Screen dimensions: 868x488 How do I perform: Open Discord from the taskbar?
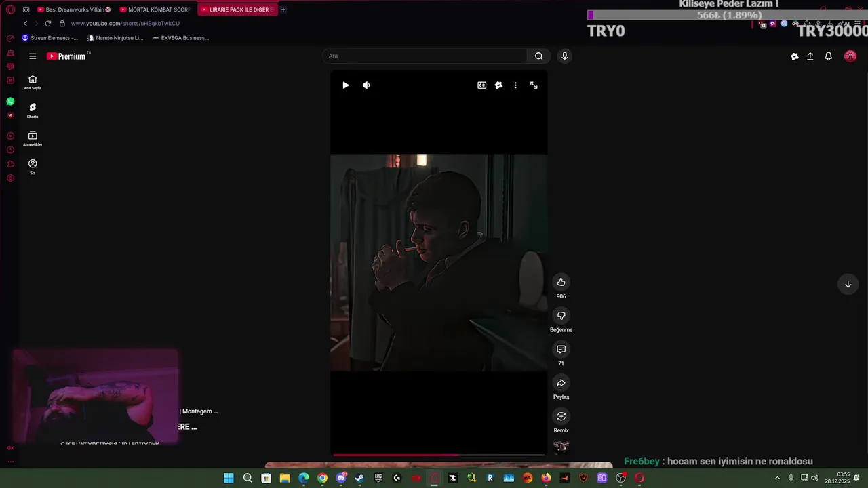(341, 478)
